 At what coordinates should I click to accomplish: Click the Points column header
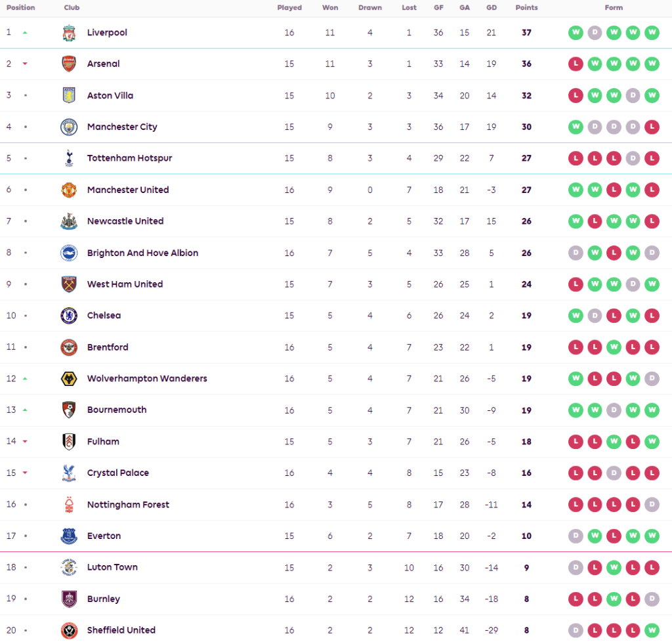click(526, 8)
